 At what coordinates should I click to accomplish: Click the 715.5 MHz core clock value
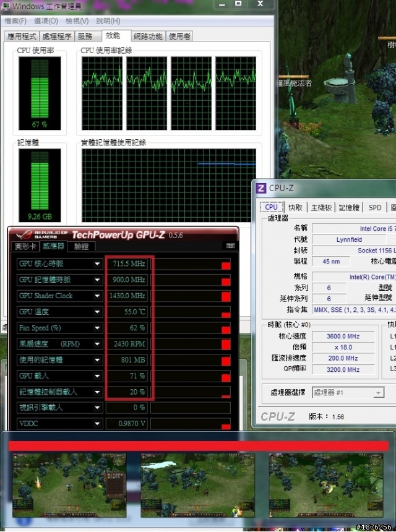coord(127,264)
